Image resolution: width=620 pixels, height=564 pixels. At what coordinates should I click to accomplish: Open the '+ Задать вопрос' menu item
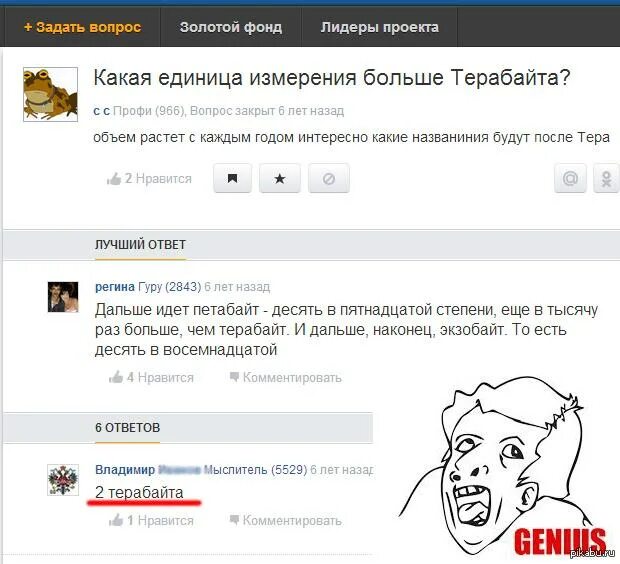(x=83, y=27)
